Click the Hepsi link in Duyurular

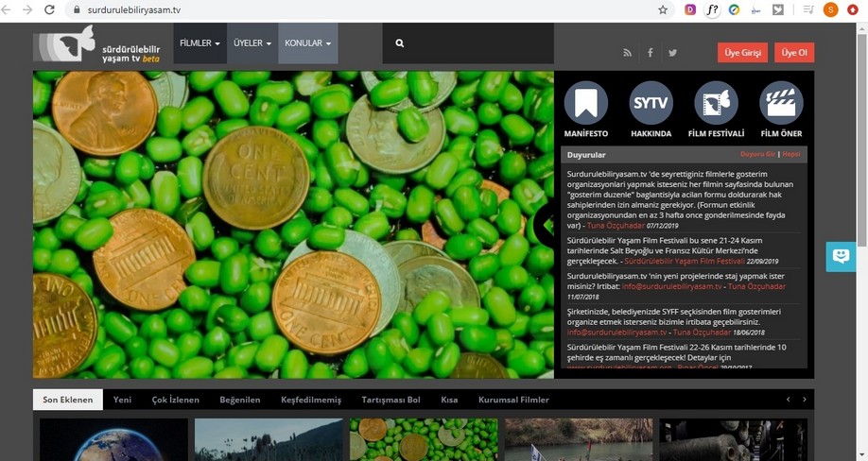pos(791,154)
